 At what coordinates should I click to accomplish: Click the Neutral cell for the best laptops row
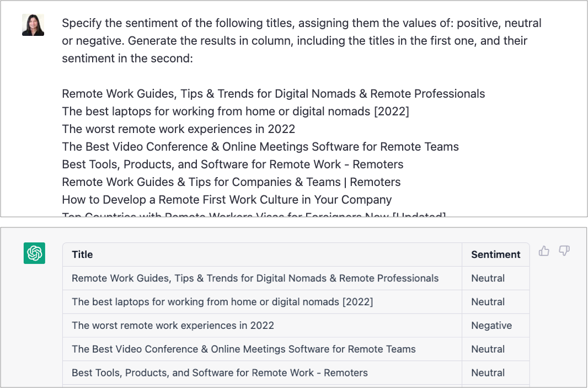[488, 302]
